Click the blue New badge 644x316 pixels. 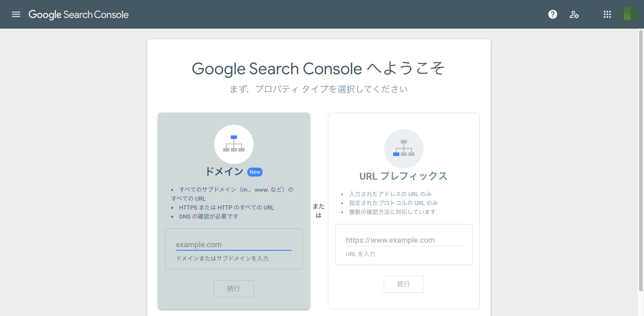(254, 172)
